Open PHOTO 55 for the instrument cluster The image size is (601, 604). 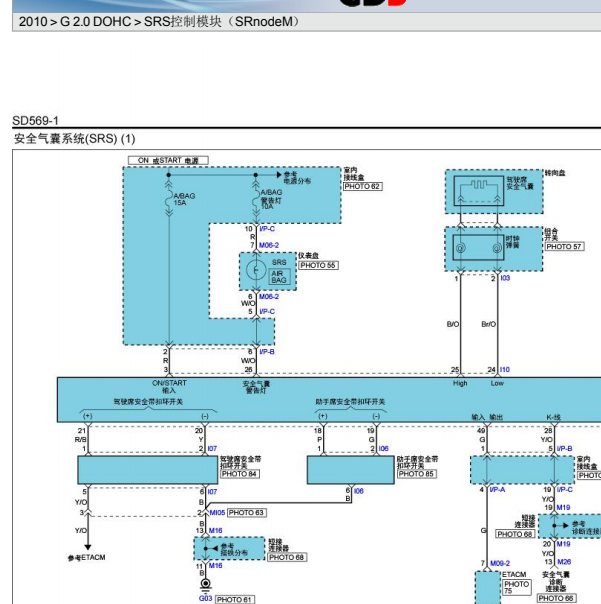[319, 265]
